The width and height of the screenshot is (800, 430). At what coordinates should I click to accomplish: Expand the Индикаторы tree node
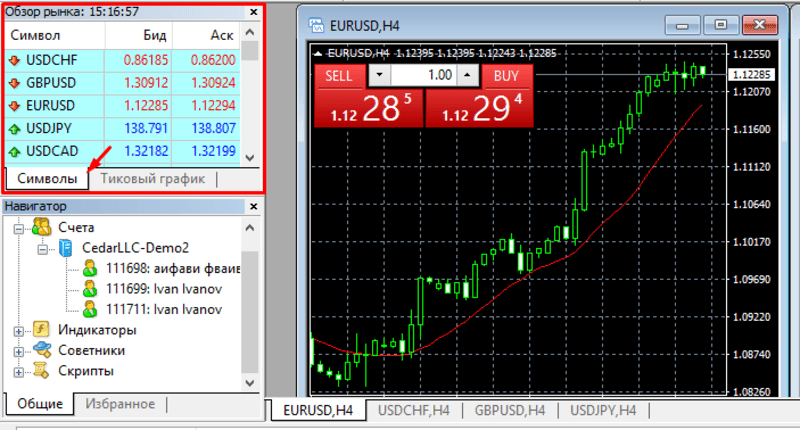19,332
